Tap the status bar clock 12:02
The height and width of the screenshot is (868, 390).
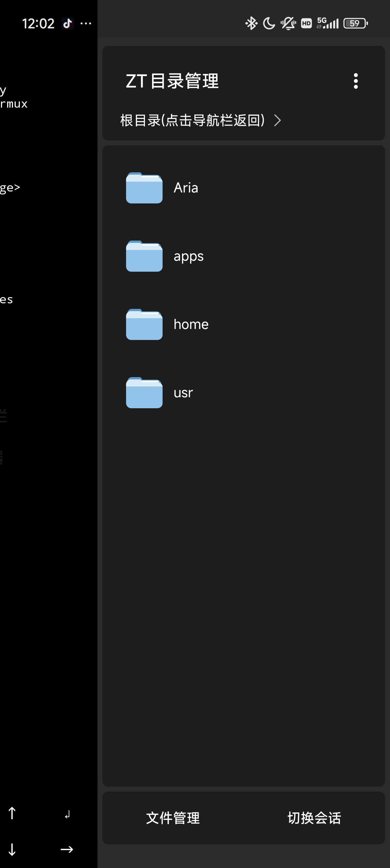[x=38, y=24]
